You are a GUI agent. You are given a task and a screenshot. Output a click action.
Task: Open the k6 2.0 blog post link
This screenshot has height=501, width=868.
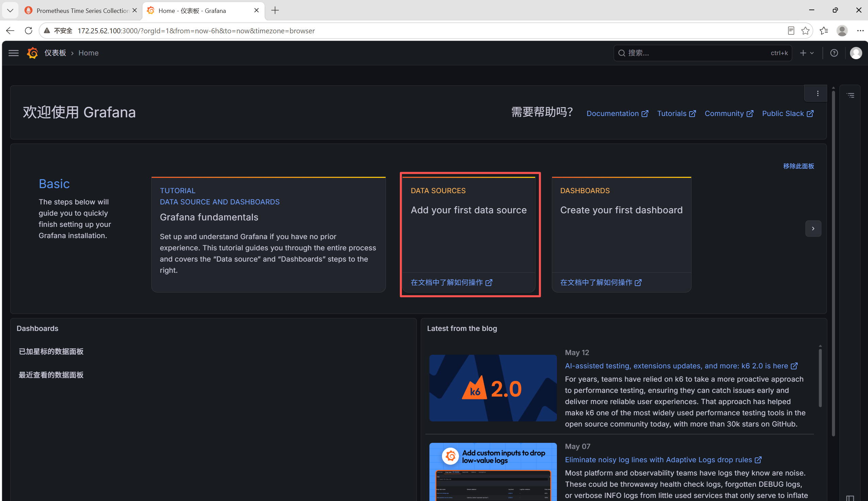[681, 366]
